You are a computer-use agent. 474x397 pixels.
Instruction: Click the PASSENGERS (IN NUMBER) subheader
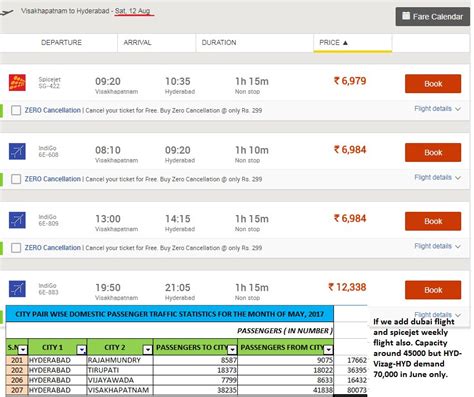(x=284, y=331)
